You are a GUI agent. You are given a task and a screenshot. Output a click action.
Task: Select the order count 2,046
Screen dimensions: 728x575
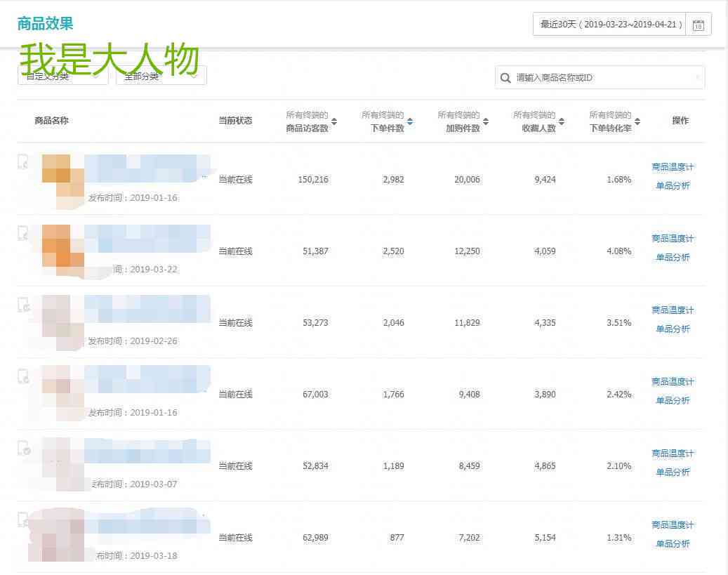coord(393,323)
